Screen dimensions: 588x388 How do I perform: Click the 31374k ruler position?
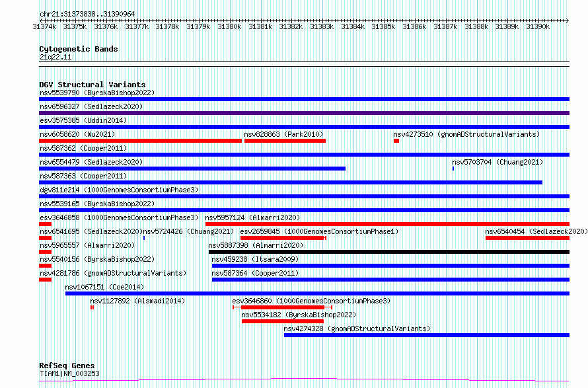pyautogui.click(x=44, y=26)
